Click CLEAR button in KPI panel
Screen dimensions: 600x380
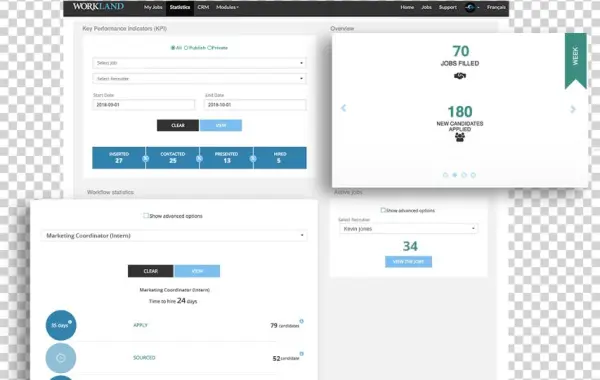click(x=178, y=125)
